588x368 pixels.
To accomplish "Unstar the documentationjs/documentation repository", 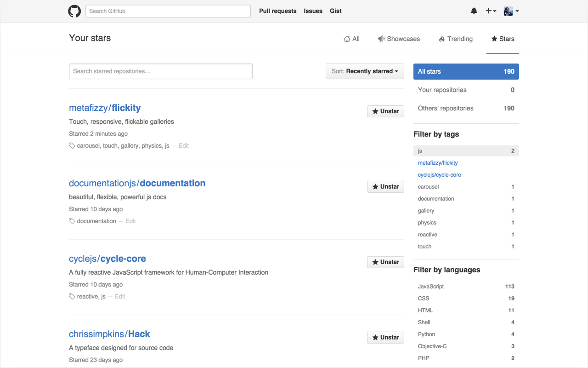I will tap(385, 186).
